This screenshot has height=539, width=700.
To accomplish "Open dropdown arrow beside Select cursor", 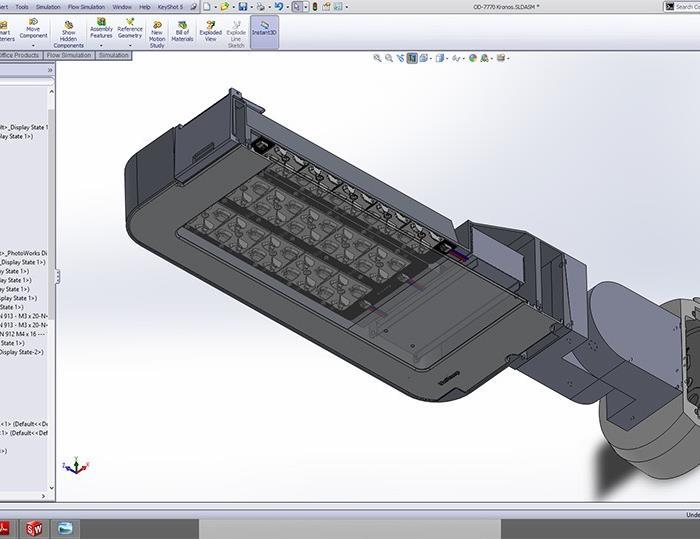I will (x=306, y=7).
